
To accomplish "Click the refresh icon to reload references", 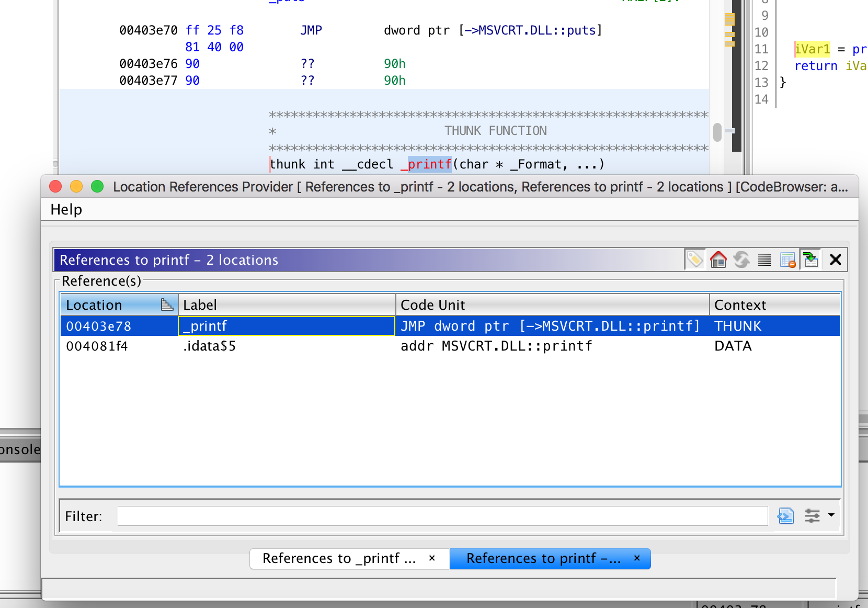I will click(742, 259).
